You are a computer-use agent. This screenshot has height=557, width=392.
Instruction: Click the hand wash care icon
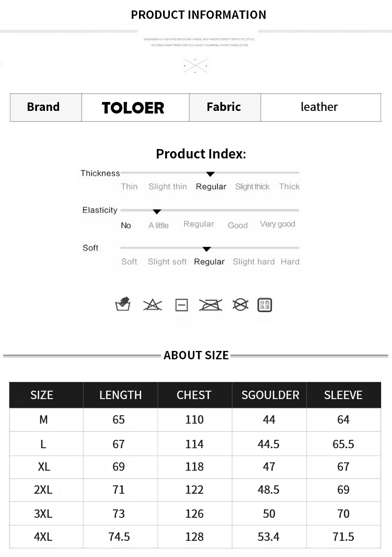point(123,304)
